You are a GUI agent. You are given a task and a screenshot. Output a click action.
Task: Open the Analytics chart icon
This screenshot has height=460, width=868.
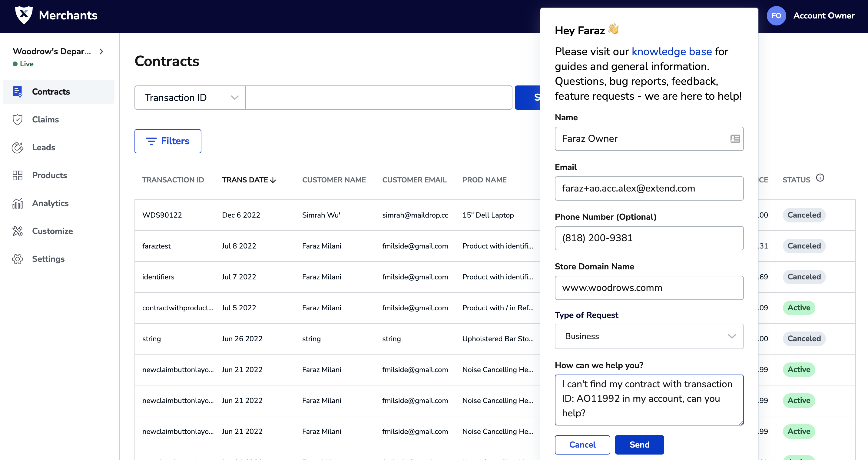point(18,203)
